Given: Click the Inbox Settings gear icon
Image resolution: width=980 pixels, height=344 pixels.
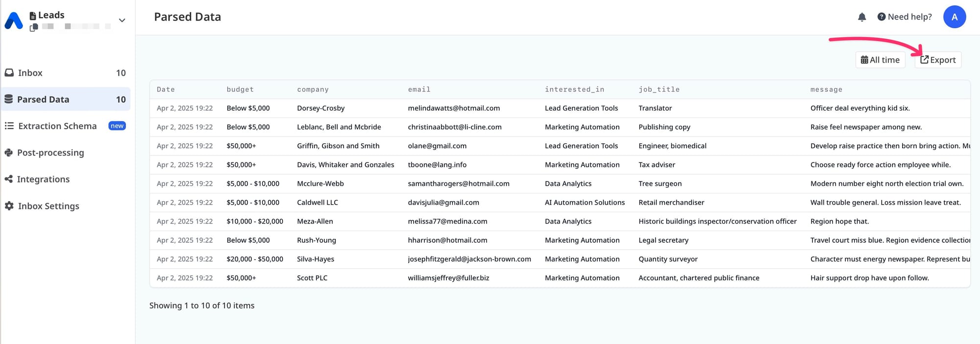Looking at the screenshot, I should pos(9,206).
